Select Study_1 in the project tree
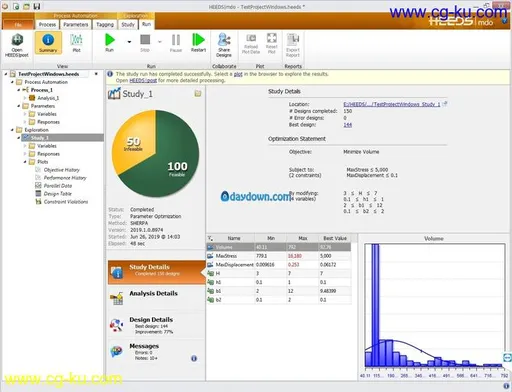This screenshot has width=512, height=392. point(39,138)
